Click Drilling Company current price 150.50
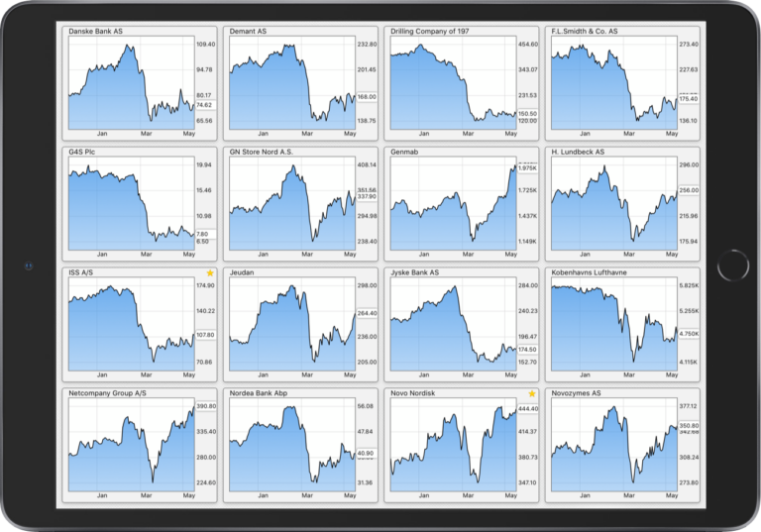The height and width of the screenshot is (532, 761). pos(527,114)
